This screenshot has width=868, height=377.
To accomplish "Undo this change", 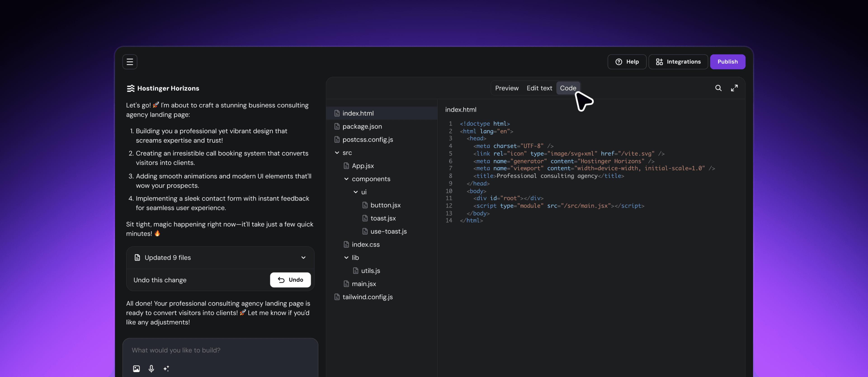I will [x=290, y=280].
